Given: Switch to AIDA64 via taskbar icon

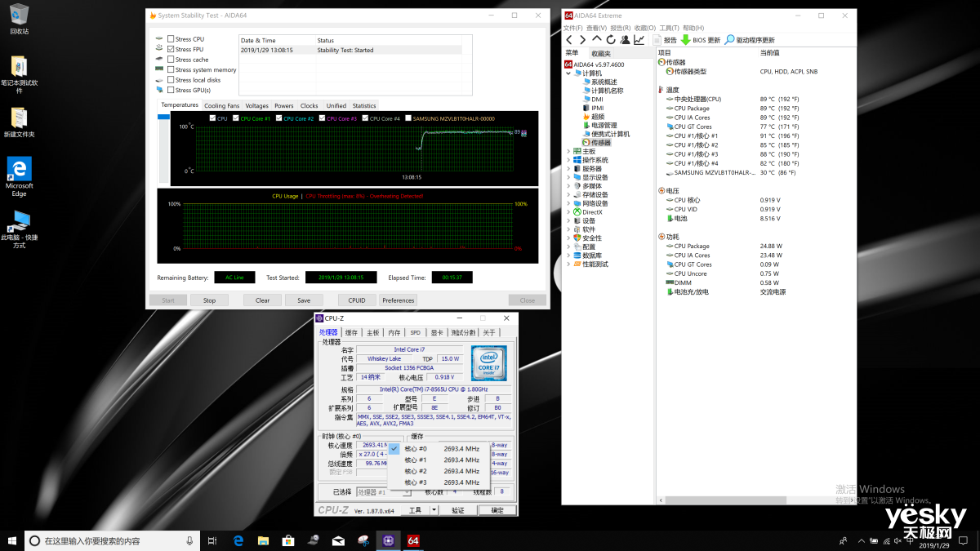Looking at the screenshot, I should point(412,540).
